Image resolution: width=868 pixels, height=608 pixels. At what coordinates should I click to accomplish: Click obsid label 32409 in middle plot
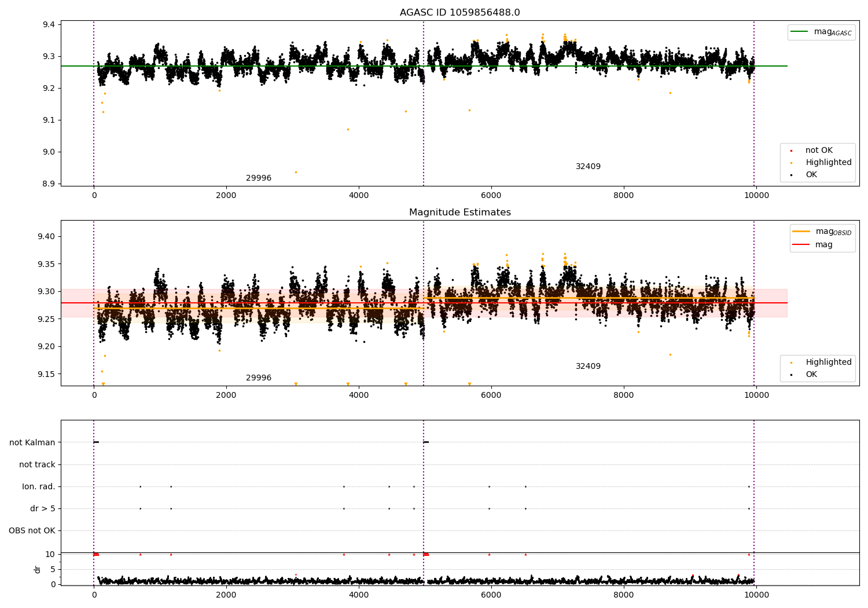pyautogui.click(x=588, y=367)
